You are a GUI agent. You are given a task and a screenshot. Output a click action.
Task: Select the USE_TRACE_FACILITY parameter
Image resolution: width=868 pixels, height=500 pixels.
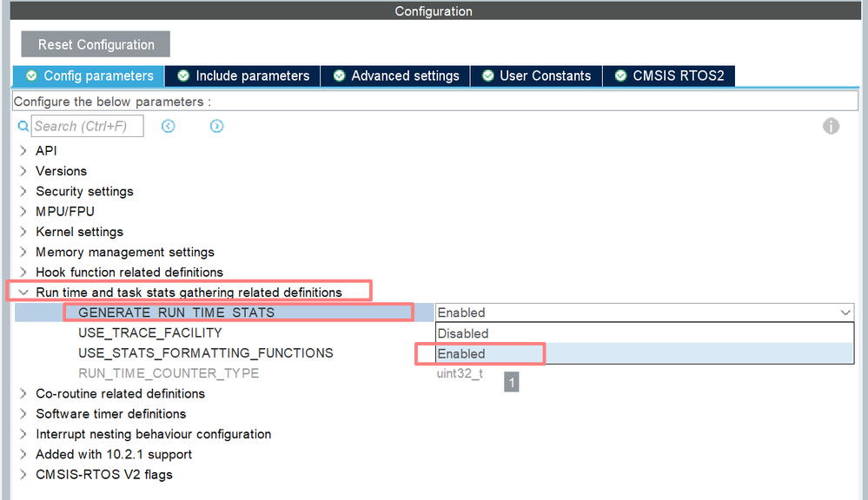[x=150, y=333]
